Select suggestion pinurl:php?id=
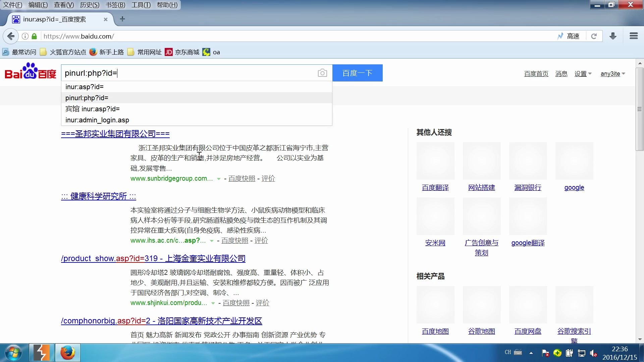The image size is (644, 362). [x=197, y=98]
